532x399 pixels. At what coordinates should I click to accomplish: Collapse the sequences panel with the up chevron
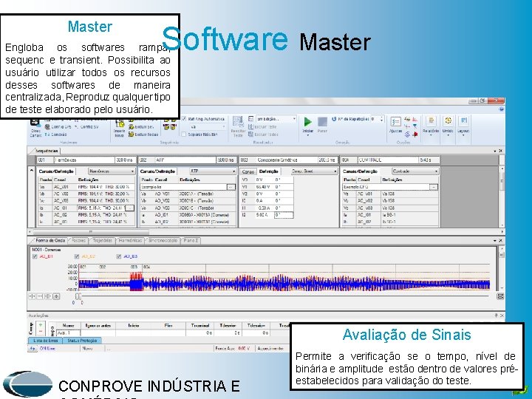click(32, 171)
